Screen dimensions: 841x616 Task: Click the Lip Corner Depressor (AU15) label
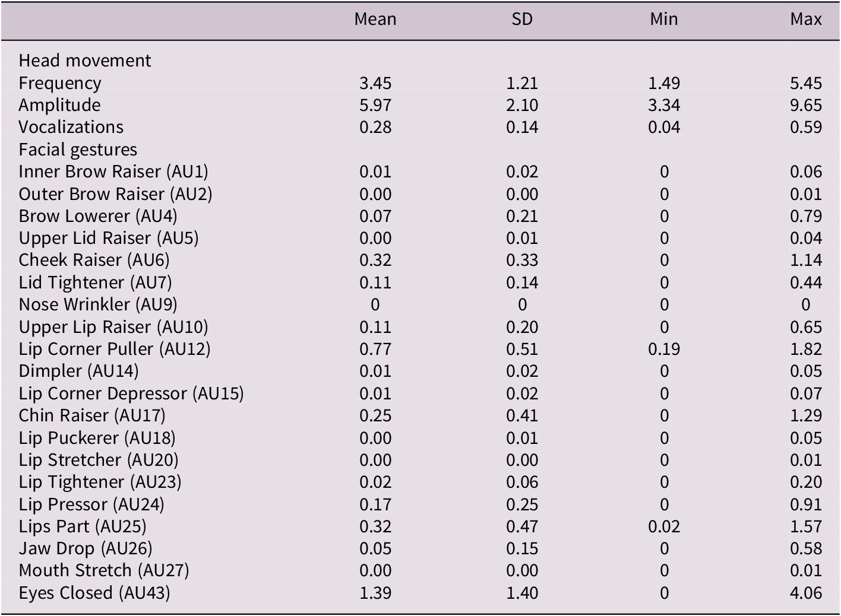click(131, 393)
